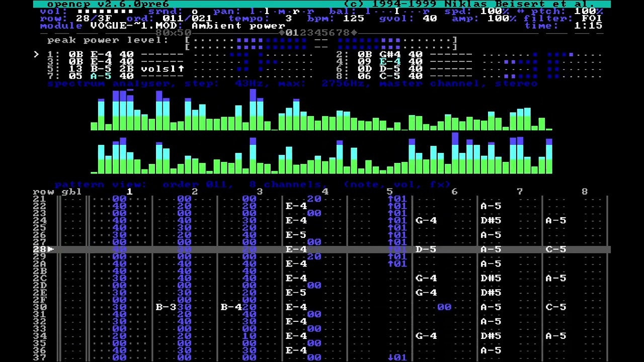The height and width of the screenshot is (362, 644).
Task: Click the ord 011/021 counter
Action: tap(187, 19)
